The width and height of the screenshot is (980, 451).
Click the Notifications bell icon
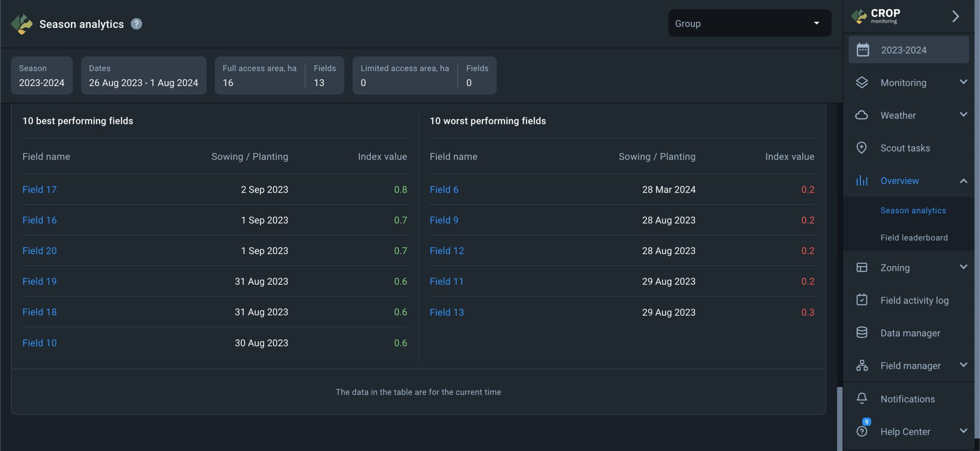click(x=862, y=399)
